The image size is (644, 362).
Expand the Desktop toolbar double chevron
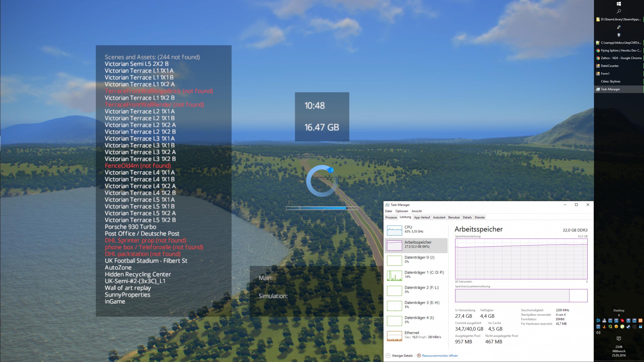pyautogui.click(x=619, y=315)
